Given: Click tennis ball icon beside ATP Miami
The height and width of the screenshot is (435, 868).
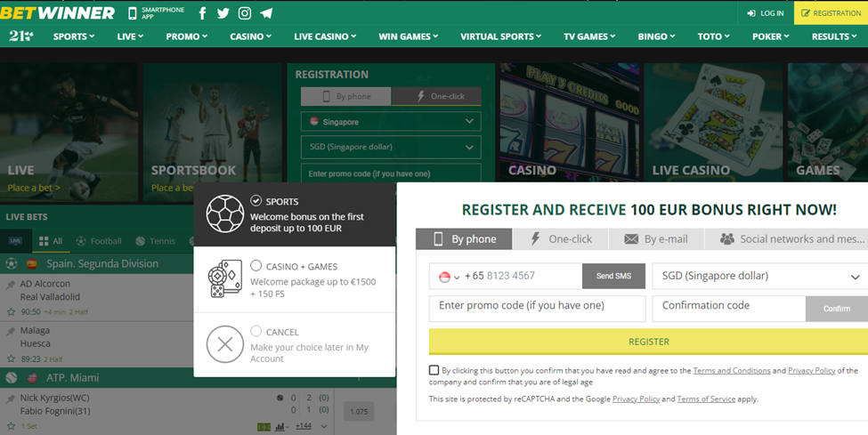Looking at the screenshot, I should click(11, 378).
